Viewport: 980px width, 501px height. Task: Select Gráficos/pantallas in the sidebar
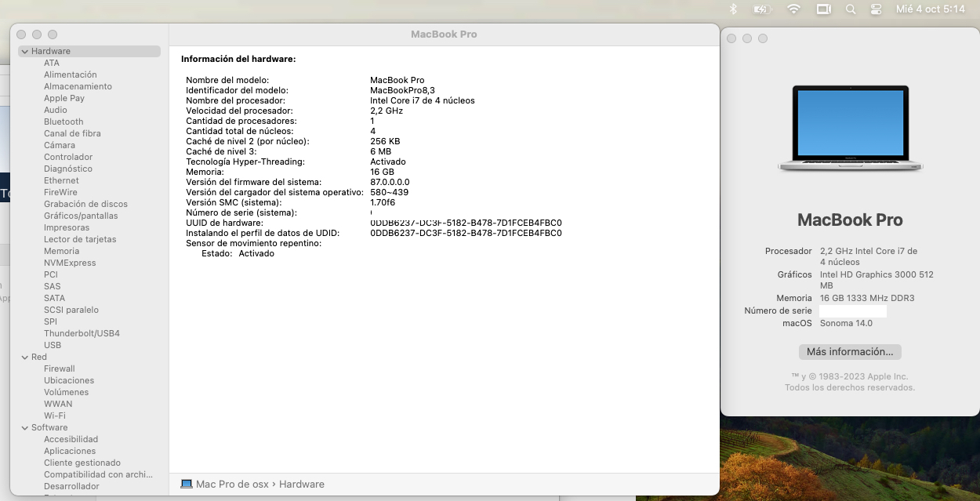(81, 216)
